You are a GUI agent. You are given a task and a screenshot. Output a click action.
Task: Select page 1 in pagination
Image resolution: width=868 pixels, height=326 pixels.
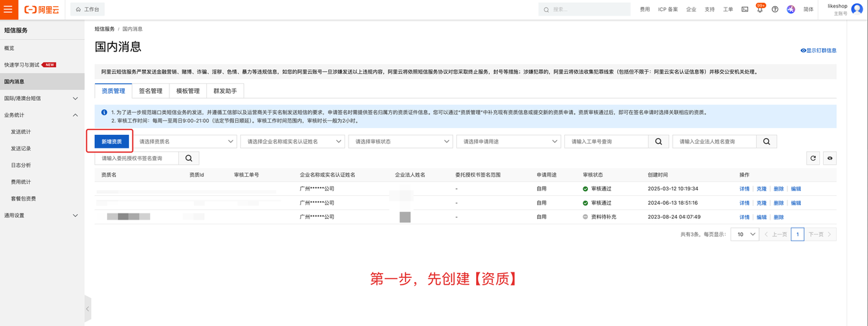797,234
